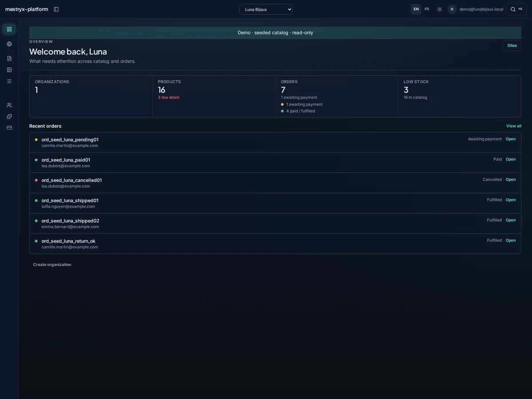
Task: Open order ord_seed_luna_return_ok
Action: coord(511,241)
